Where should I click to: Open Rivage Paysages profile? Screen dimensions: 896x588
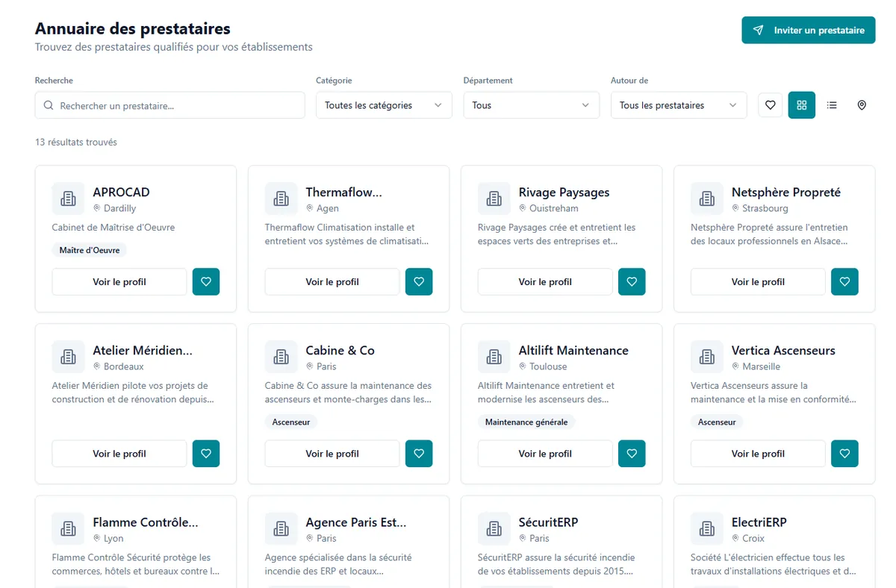tap(545, 282)
